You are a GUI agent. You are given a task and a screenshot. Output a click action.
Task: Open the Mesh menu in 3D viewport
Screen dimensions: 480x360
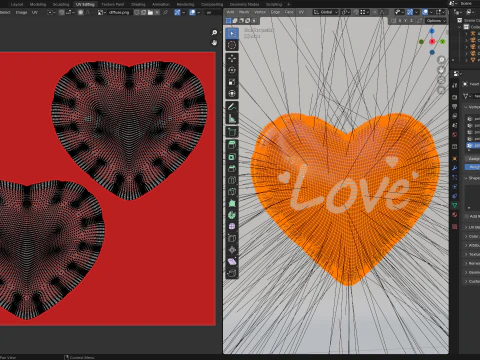tap(244, 12)
